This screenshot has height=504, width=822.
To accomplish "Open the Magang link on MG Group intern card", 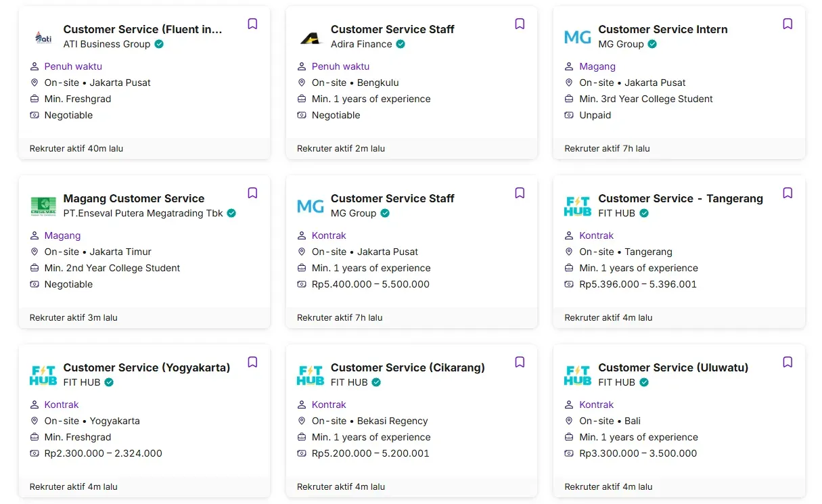I will (597, 66).
